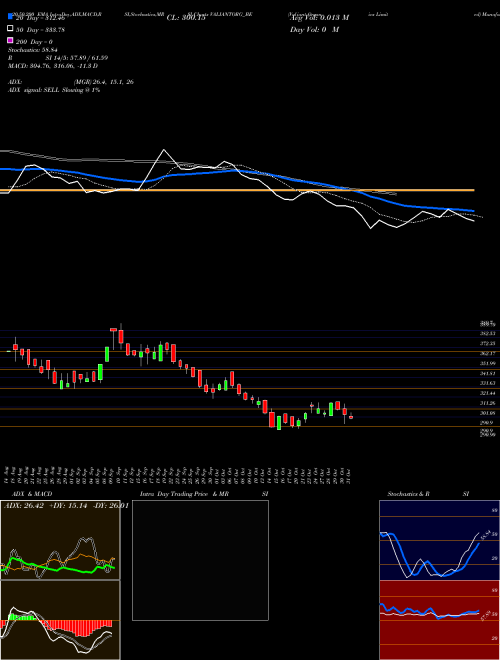Open the blue Stochastics chart panel
Screen dimensions: 500x660
[x=439, y=540]
